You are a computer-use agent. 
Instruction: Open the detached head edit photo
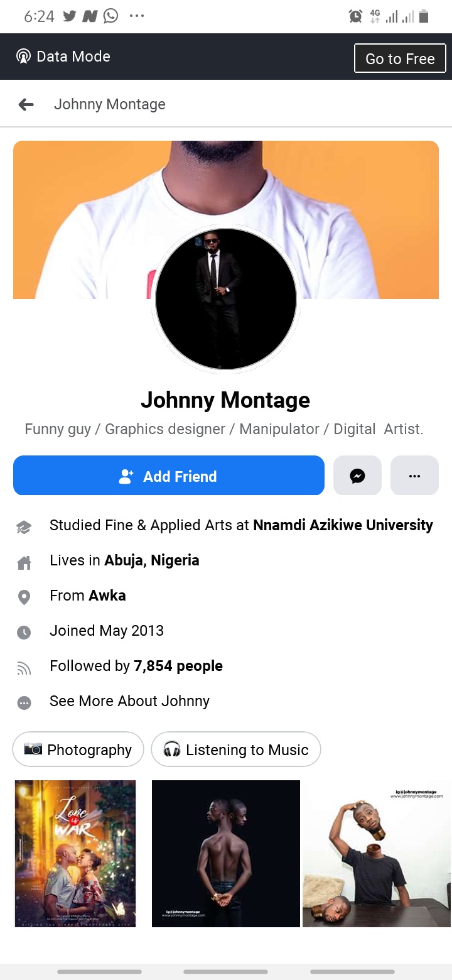[377, 853]
